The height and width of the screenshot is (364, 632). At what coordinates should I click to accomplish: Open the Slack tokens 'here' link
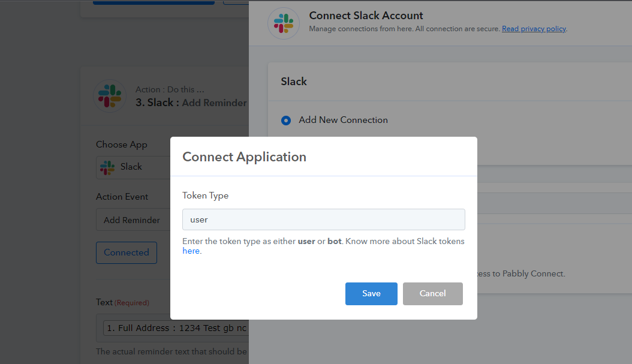[191, 251]
